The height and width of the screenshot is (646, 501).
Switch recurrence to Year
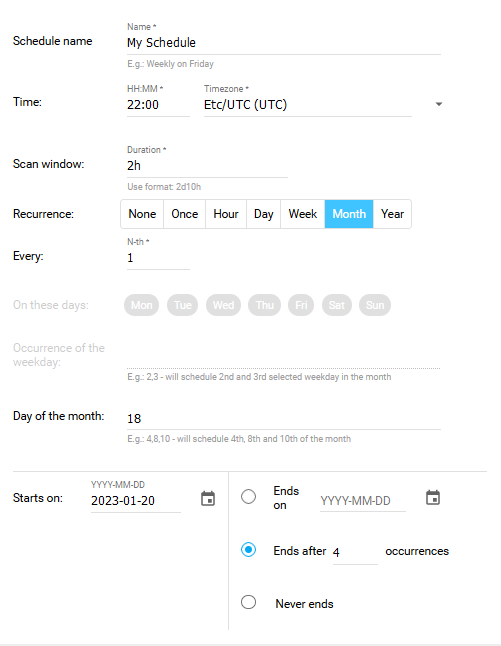(392, 214)
